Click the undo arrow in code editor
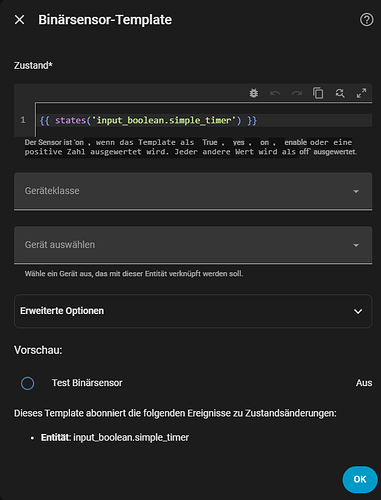This screenshot has height=500, width=381. (x=275, y=93)
